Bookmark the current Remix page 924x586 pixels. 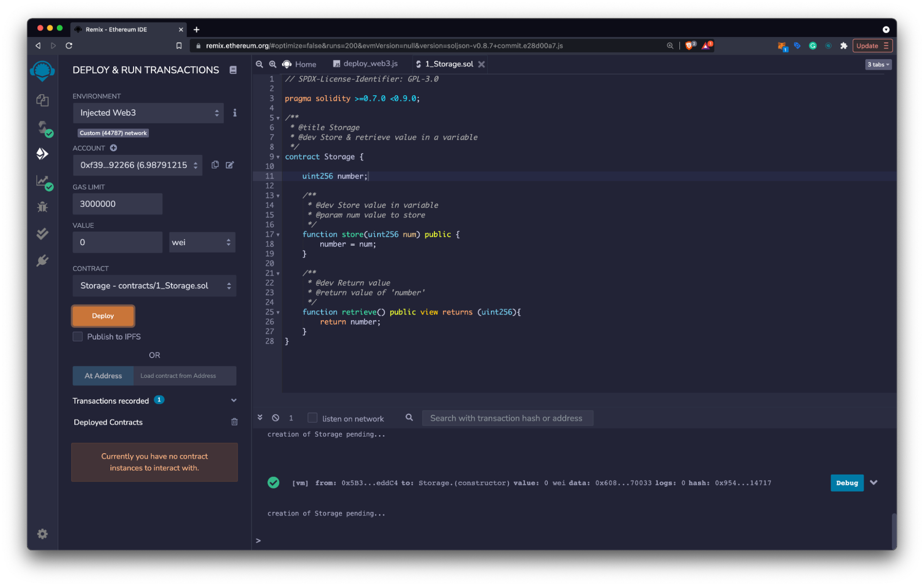click(x=180, y=46)
